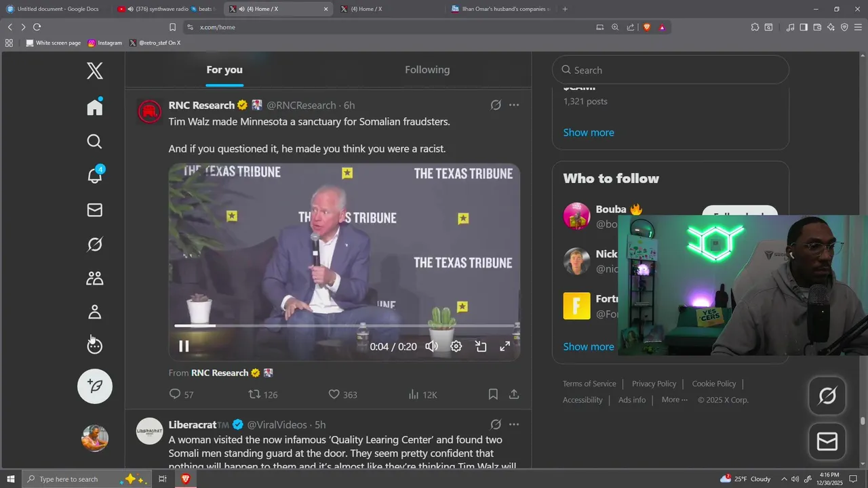Open browser extensions puzzle icon
This screenshot has height=488, width=868.
tap(755, 27)
